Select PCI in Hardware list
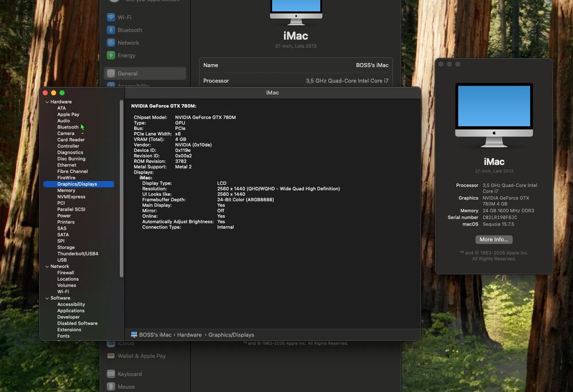This screenshot has height=392, width=573. click(61, 203)
